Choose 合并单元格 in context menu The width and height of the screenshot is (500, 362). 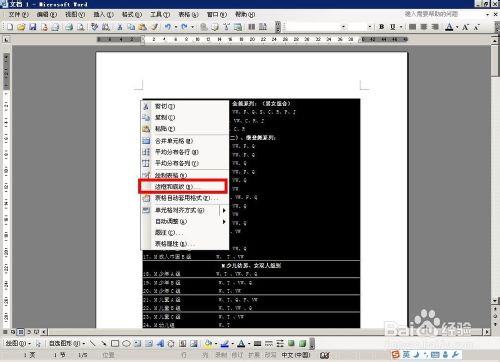point(185,141)
